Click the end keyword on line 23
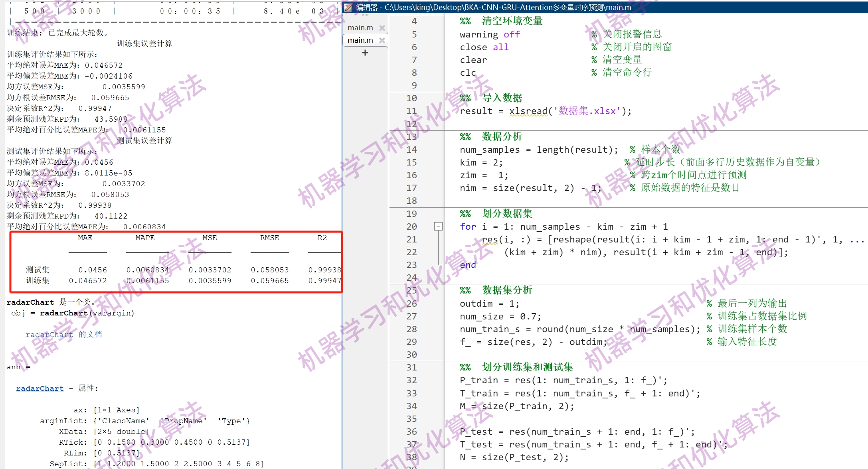 click(468, 265)
